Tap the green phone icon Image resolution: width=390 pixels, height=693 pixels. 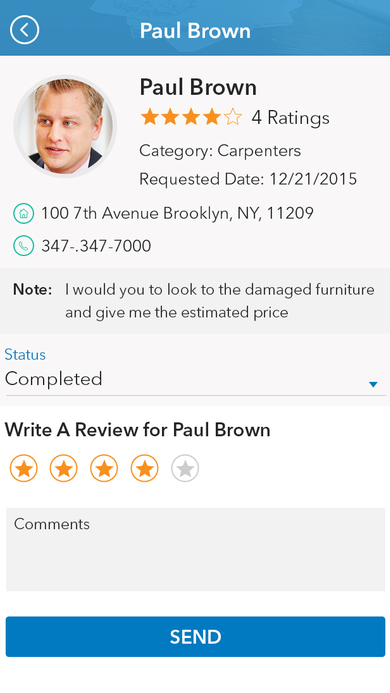(x=23, y=246)
